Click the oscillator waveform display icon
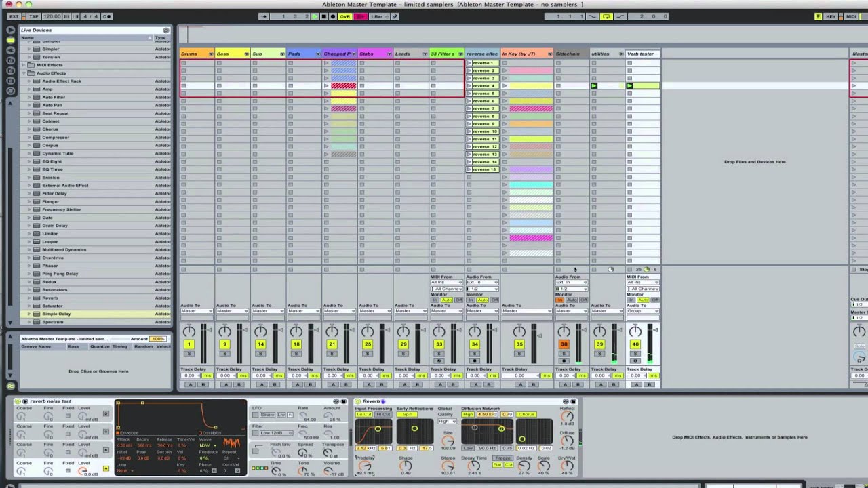 tap(232, 443)
